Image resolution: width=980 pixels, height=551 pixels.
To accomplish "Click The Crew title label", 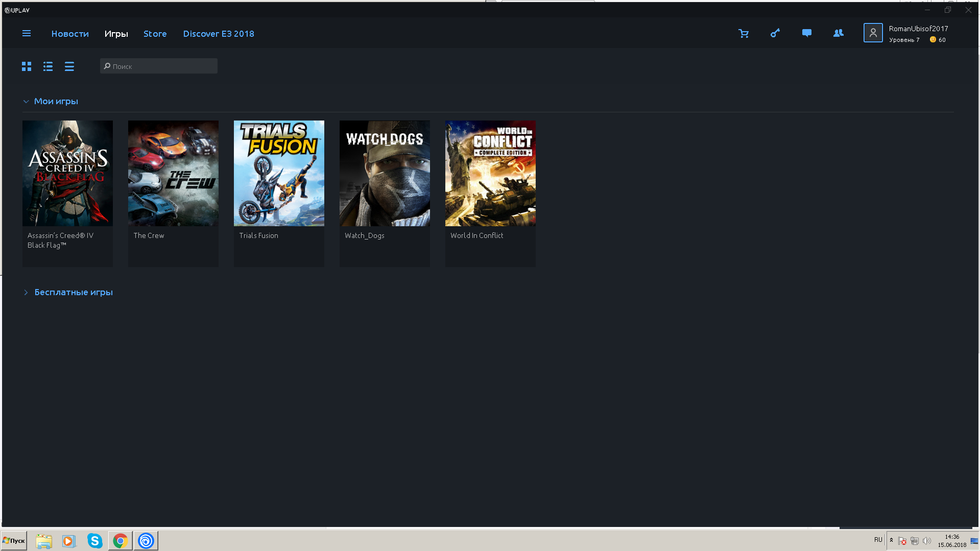I will [x=149, y=235].
